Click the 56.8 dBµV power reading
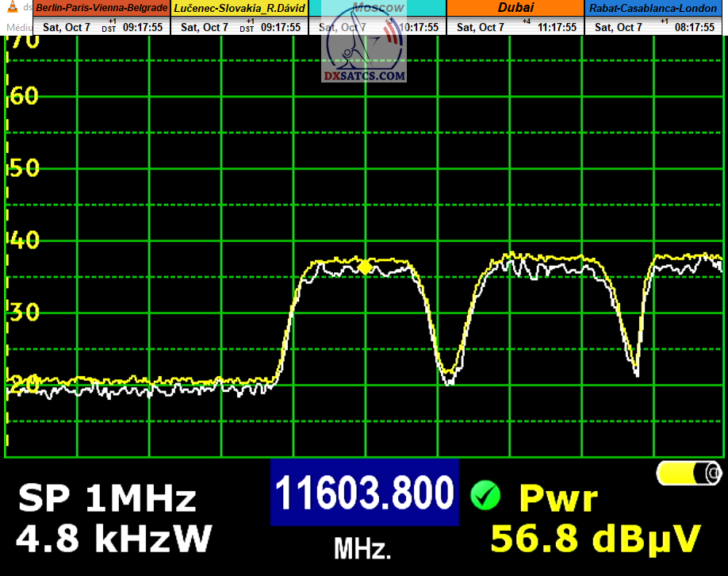Screen dimensions: 728x576 (x=596, y=538)
